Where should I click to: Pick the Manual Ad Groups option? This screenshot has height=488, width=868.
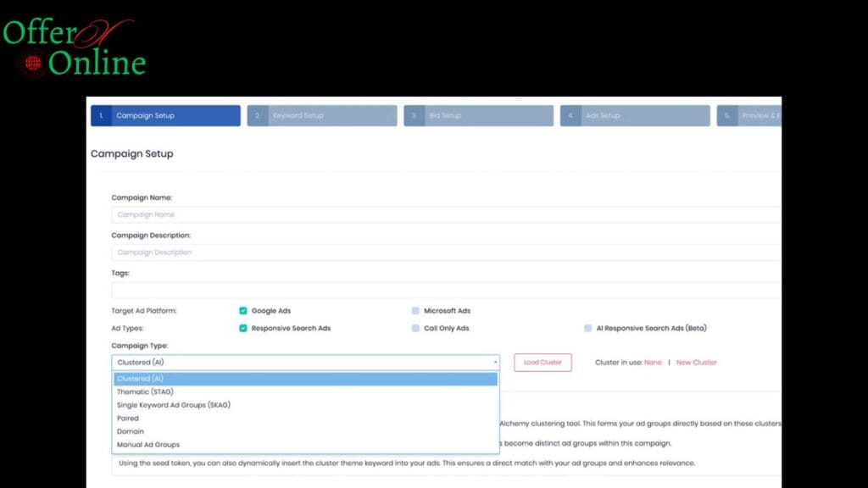tap(148, 445)
